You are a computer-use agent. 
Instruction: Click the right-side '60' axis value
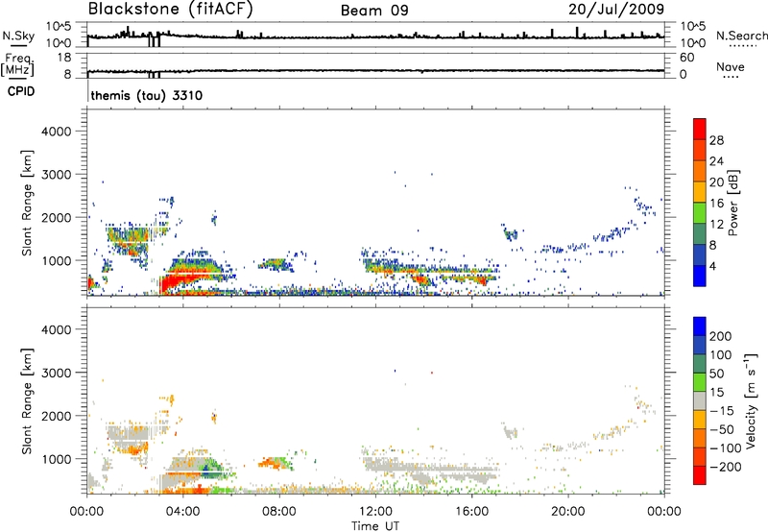(x=686, y=58)
